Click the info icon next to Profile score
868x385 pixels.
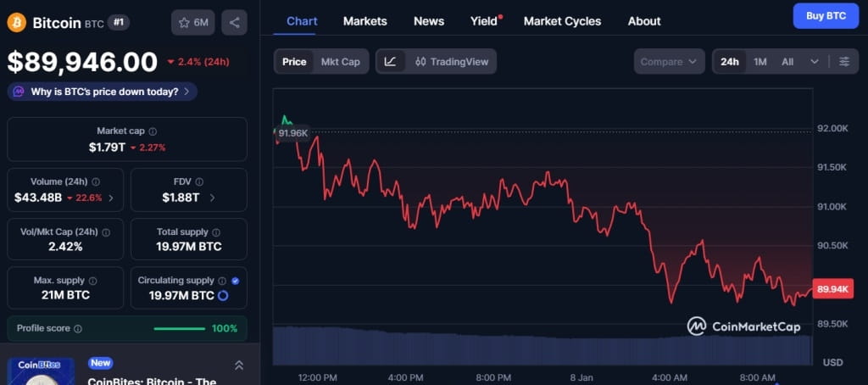(x=78, y=328)
